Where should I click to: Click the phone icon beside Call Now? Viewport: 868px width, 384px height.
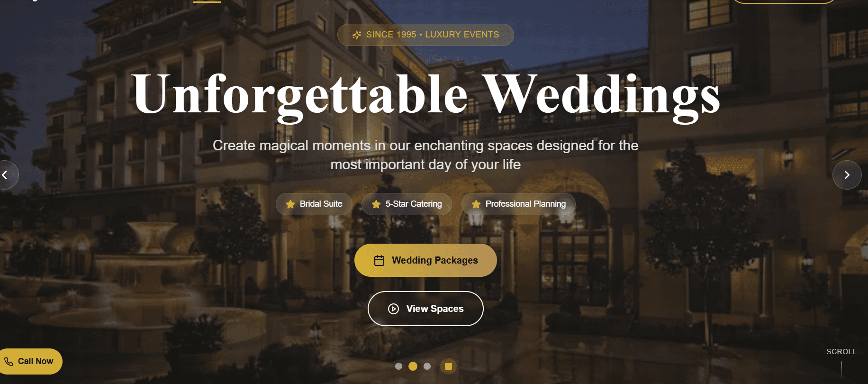[9, 361]
